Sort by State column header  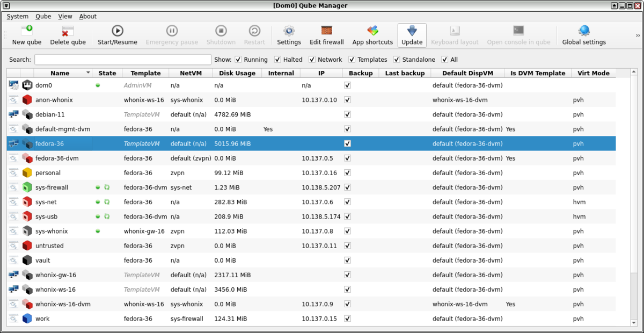click(107, 73)
